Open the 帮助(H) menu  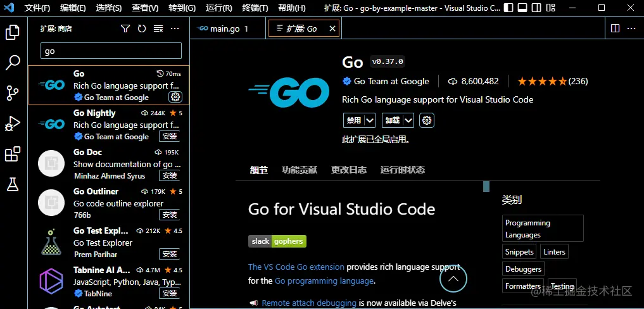(292, 8)
